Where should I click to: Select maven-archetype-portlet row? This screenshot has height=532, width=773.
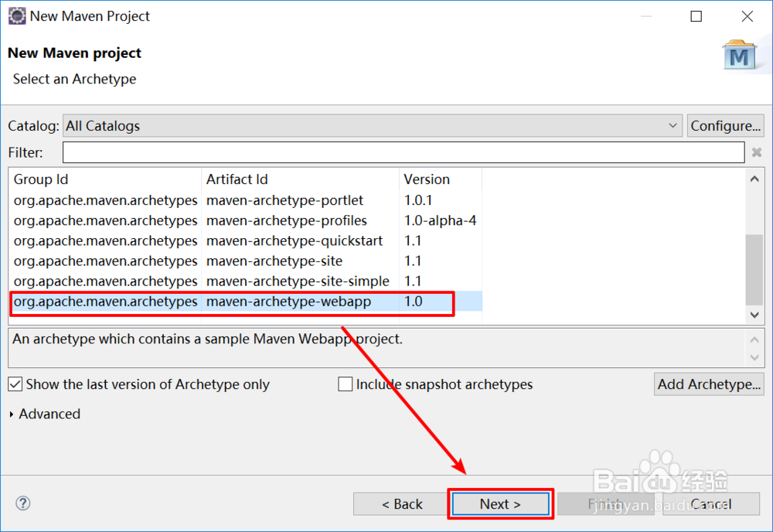tap(246, 200)
